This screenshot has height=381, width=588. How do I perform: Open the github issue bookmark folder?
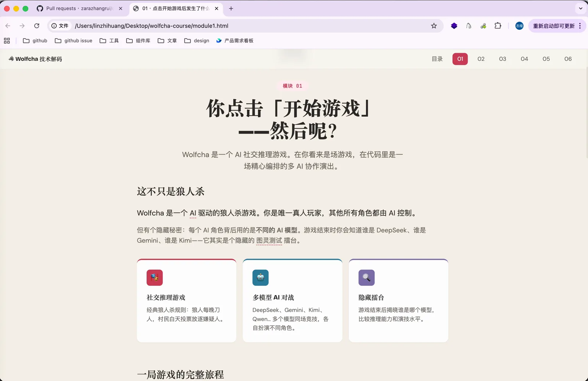point(73,41)
